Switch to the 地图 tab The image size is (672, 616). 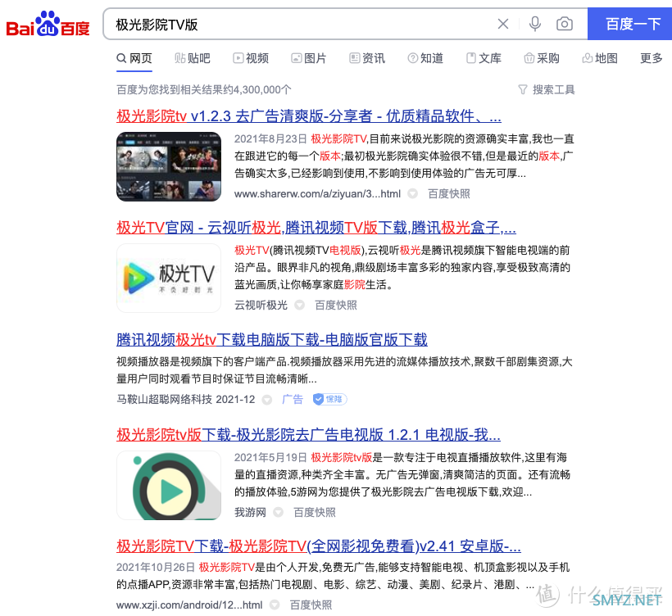point(600,58)
